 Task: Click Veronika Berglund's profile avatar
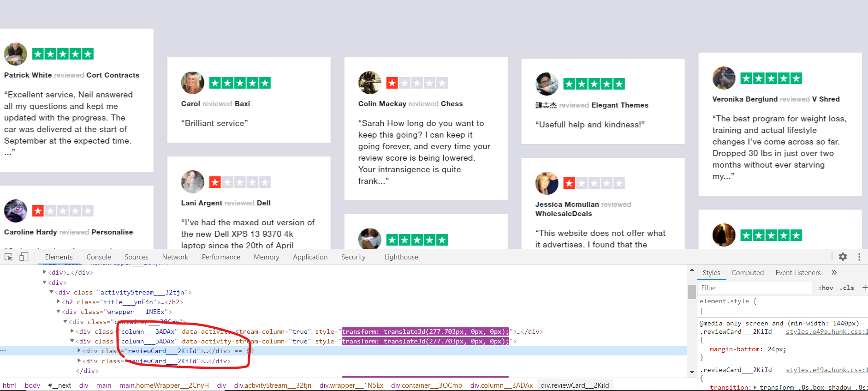[x=724, y=78]
